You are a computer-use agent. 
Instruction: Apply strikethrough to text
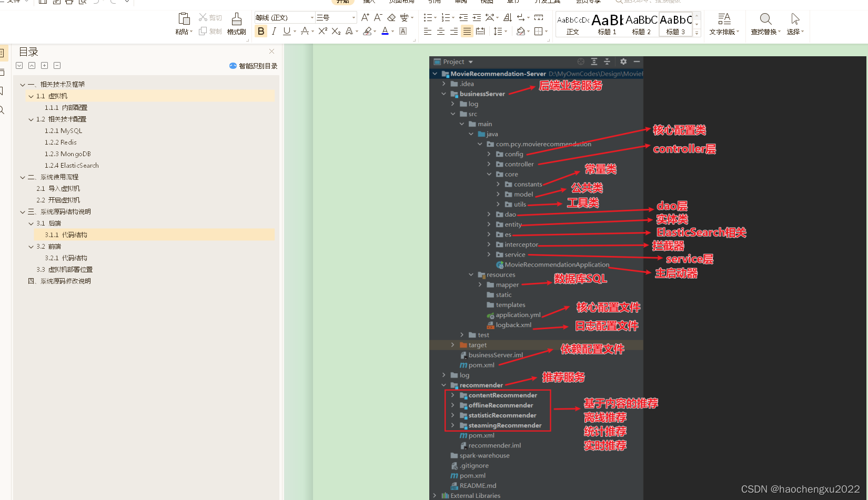305,32
